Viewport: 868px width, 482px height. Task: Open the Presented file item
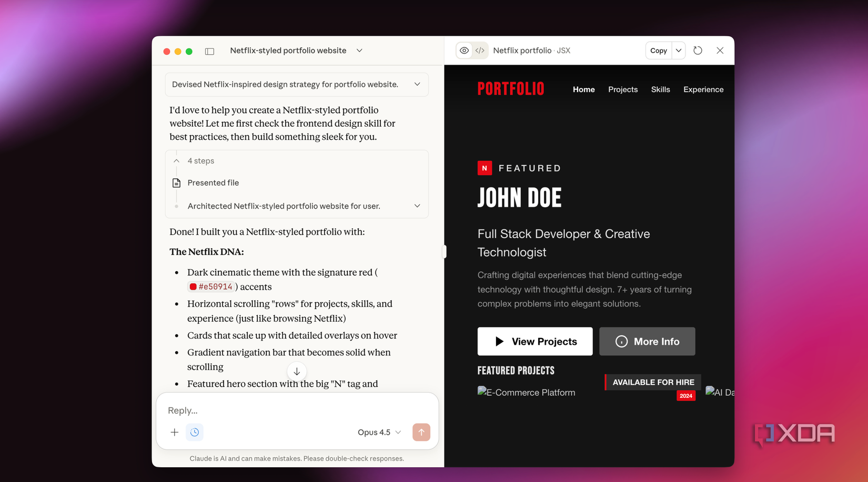(x=213, y=183)
